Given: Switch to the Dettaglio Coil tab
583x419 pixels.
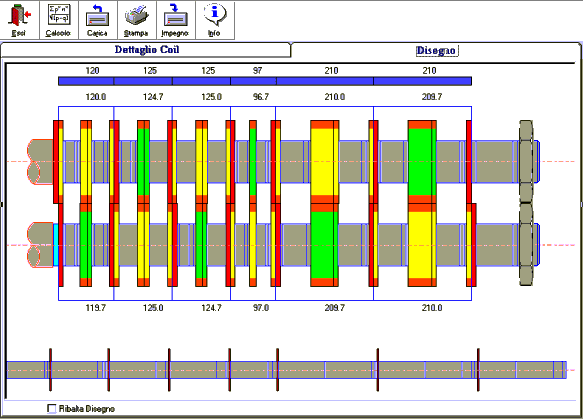Looking at the screenshot, I should pos(146,50).
